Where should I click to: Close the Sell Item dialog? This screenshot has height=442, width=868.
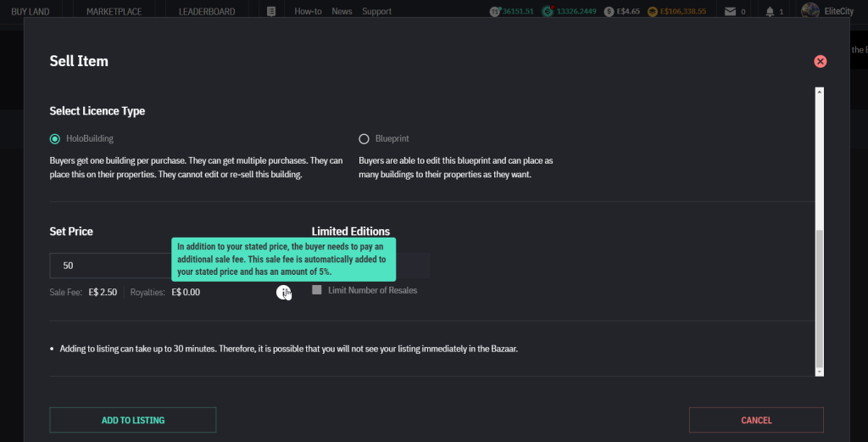[820, 61]
